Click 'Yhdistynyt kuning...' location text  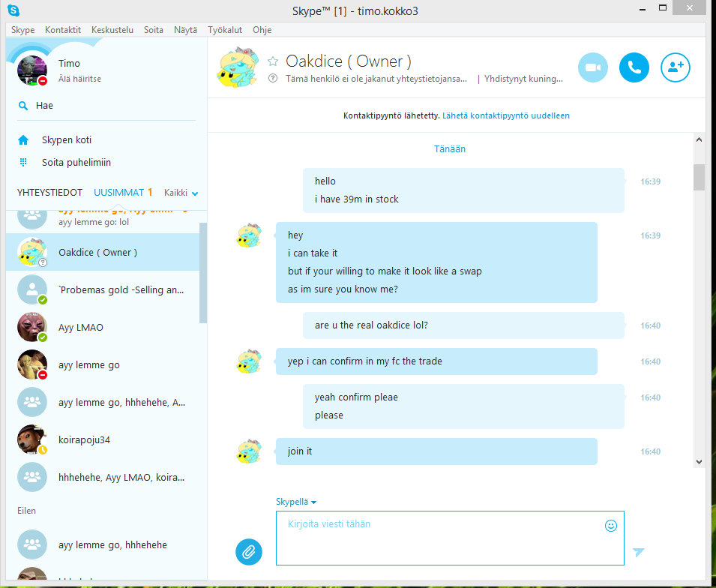click(x=523, y=79)
